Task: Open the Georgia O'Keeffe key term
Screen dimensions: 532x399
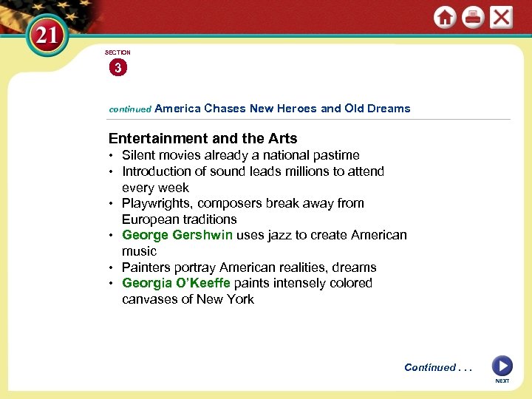Action: pyautogui.click(x=176, y=283)
